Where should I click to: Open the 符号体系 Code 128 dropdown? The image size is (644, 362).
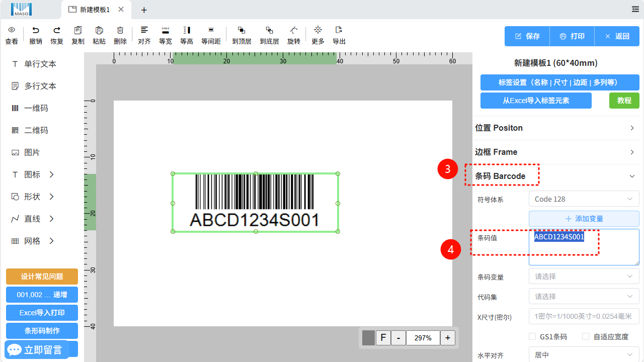[584, 199]
